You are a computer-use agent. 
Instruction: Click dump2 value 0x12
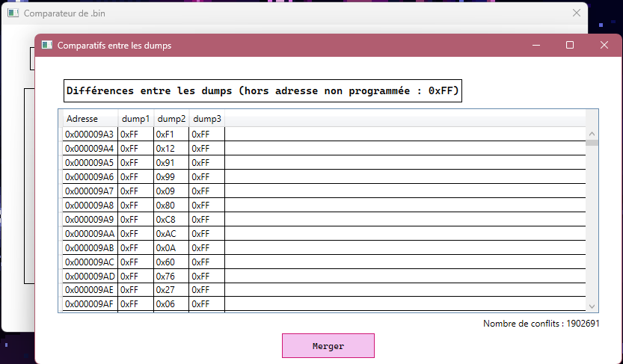coord(165,149)
